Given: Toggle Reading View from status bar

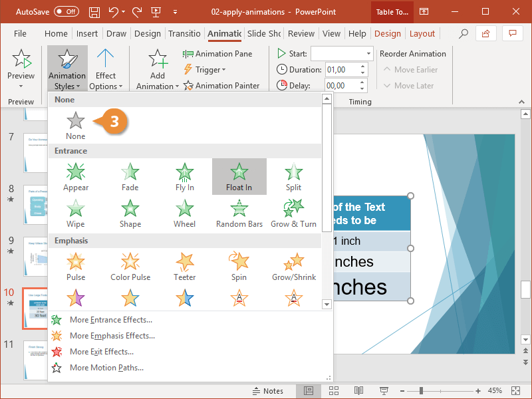Looking at the screenshot, I should pyautogui.click(x=358, y=391).
